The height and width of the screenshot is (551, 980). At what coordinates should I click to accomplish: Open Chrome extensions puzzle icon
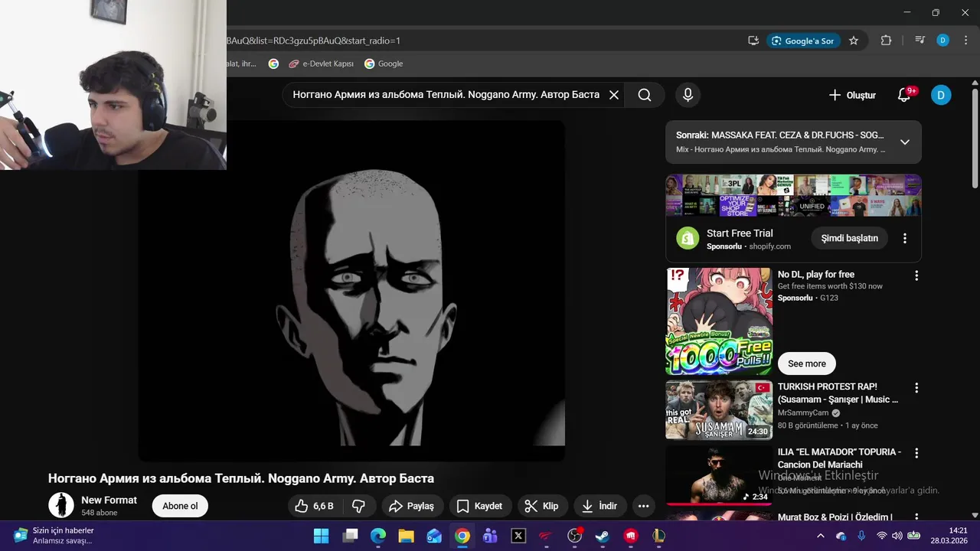[886, 41]
